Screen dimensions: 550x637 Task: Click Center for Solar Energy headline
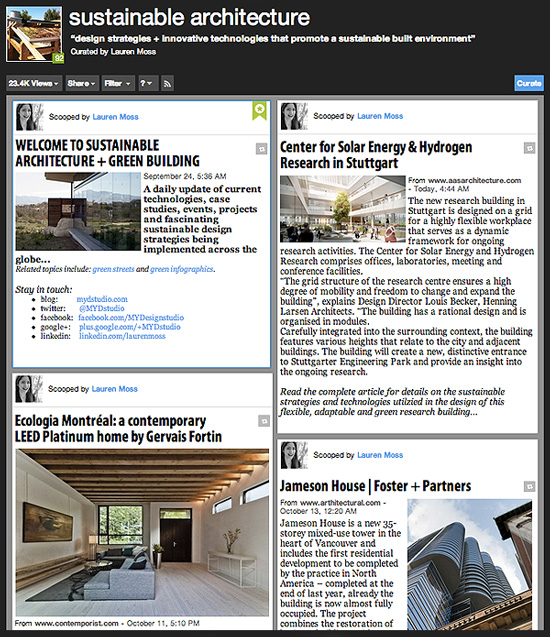(x=376, y=155)
